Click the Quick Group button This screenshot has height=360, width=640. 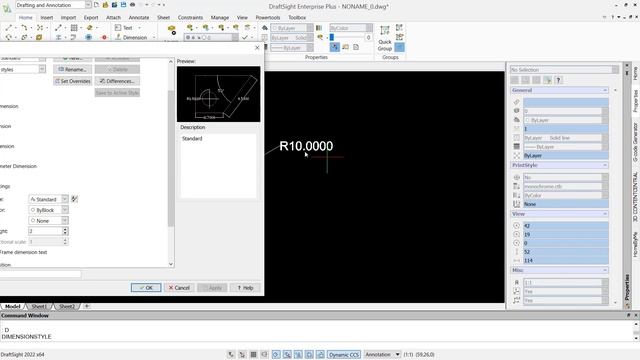[385, 39]
